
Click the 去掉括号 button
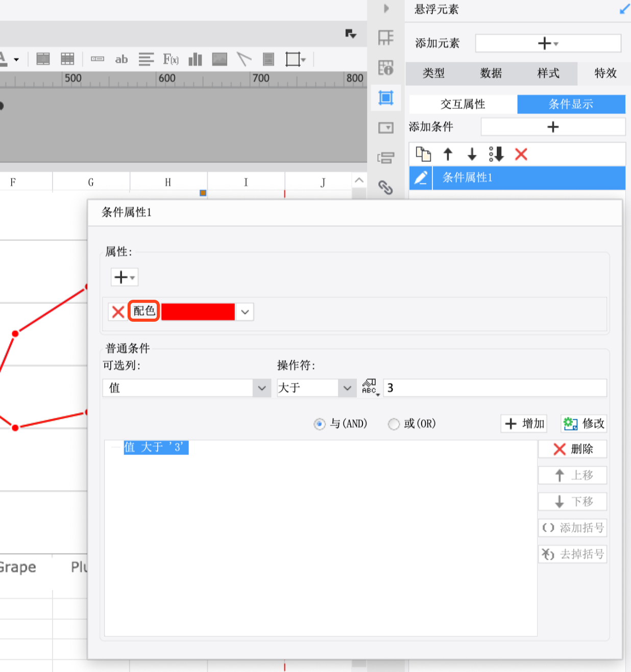[x=572, y=554]
